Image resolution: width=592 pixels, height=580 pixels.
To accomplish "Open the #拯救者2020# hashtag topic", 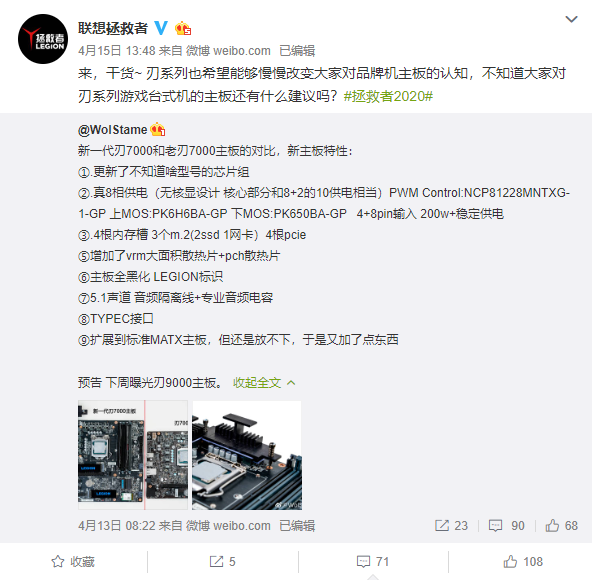I will click(388, 96).
